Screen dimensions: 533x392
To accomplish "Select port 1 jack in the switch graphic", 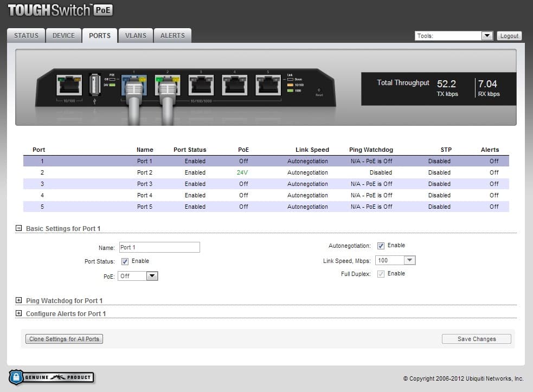I will click(134, 85).
